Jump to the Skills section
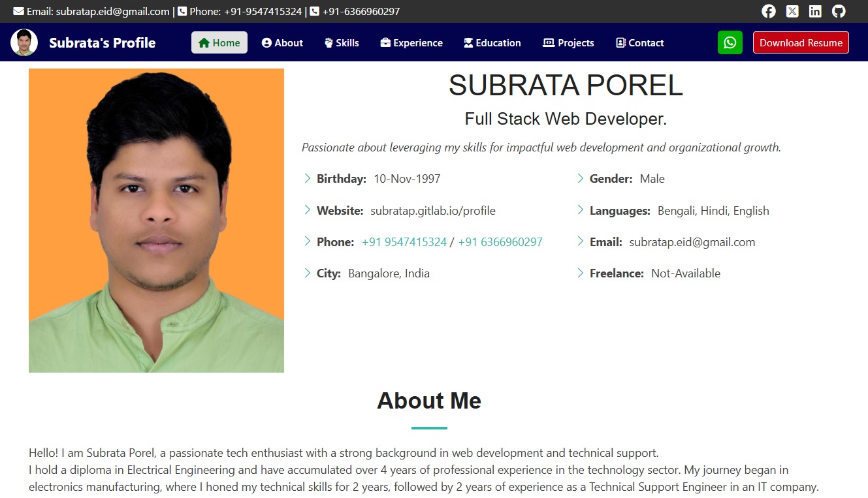The width and height of the screenshot is (868, 498). (x=342, y=42)
